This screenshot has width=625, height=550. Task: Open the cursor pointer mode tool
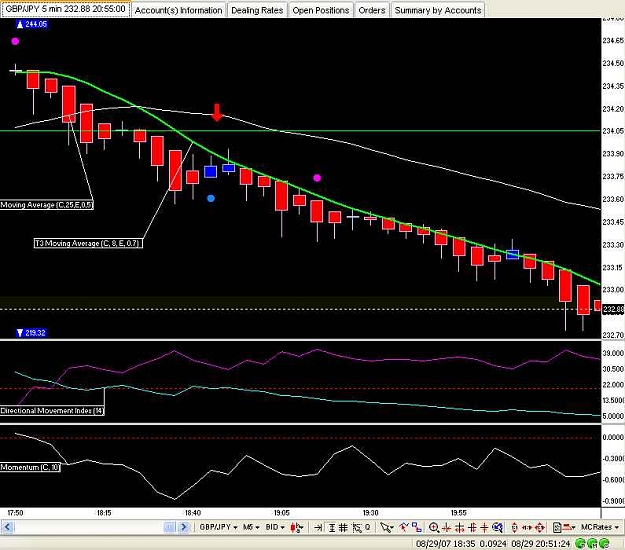click(x=386, y=528)
